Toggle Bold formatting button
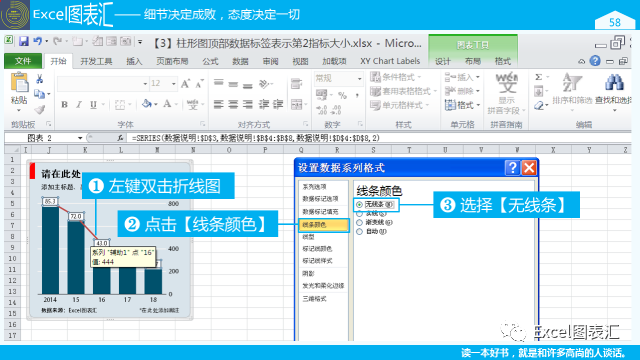640x360 pixels. (x=64, y=105)
